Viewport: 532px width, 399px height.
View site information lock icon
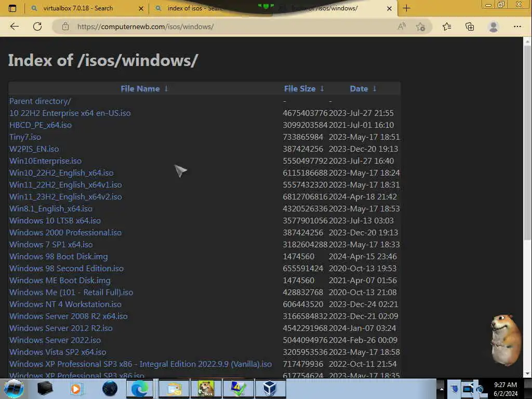65,26
